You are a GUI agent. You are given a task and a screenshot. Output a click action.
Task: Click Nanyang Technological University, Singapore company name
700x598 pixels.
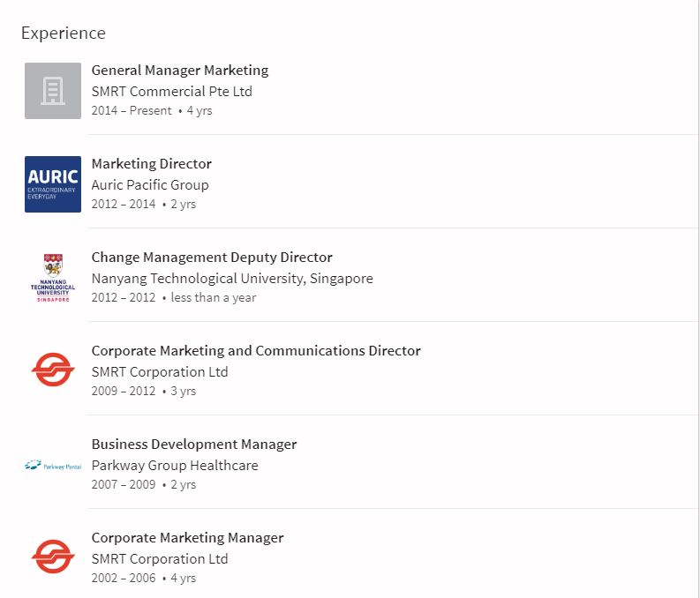pyautogui.click(x=232, y=279)
